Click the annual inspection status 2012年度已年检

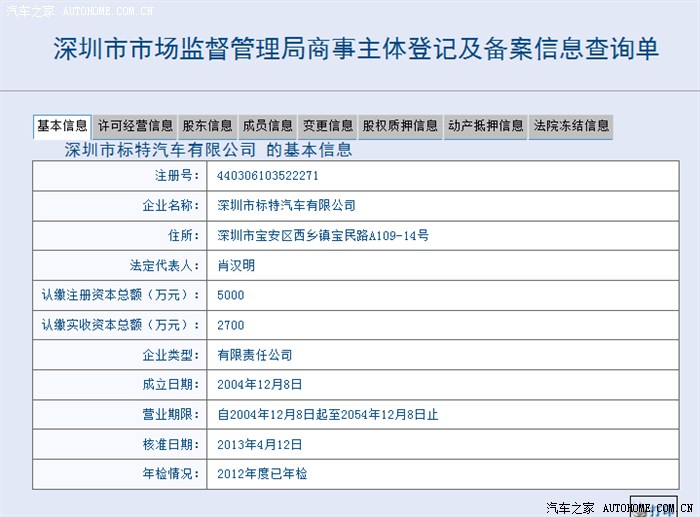[260, 474]
